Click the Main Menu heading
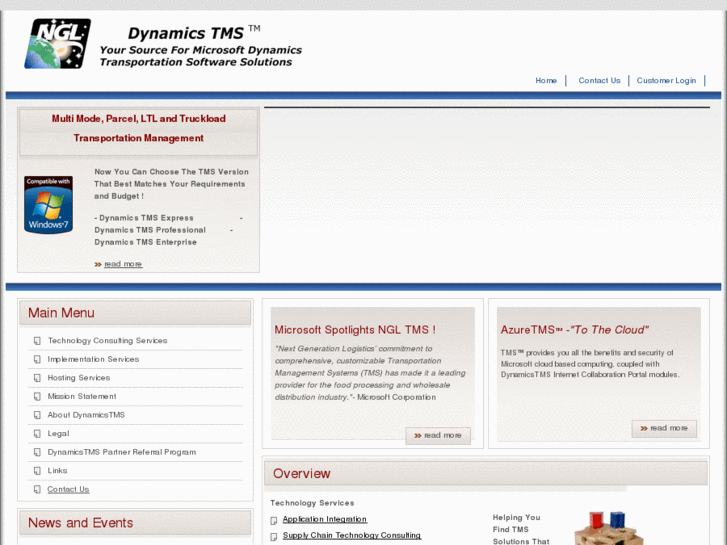Image resolution: width=727 pixels, height=545 pixels. tap(61, 313)
